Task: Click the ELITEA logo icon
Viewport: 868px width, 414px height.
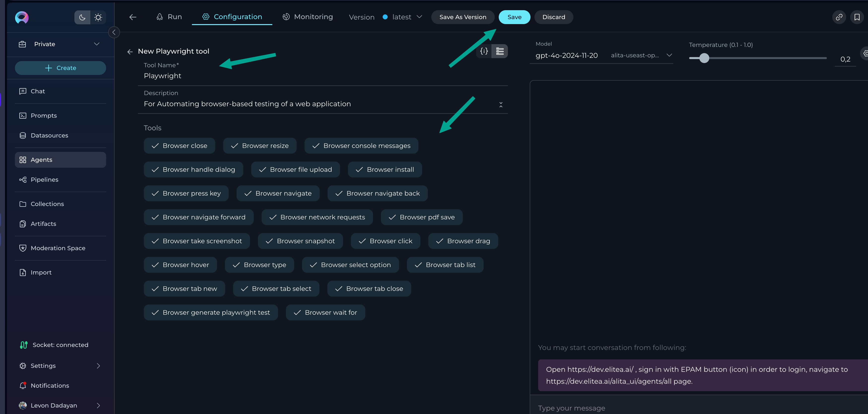Action: [22, 17]
